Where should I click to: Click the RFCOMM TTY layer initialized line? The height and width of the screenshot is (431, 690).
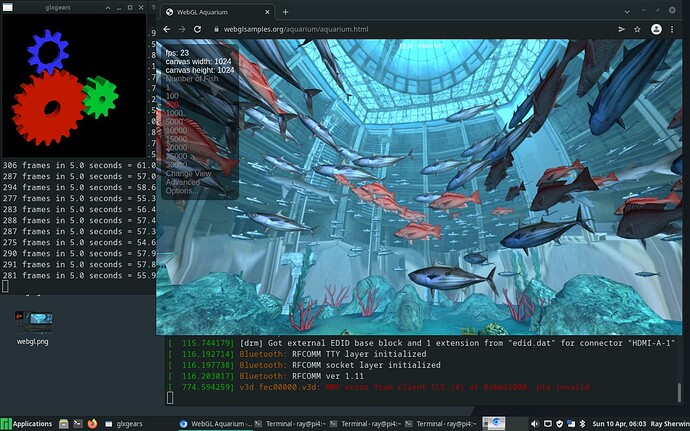coord(297,354)
